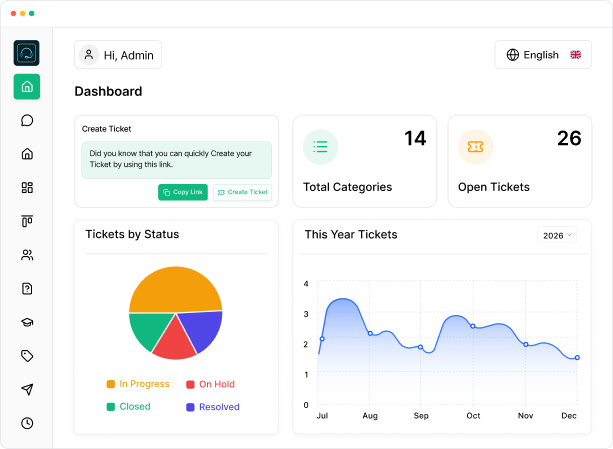The image size is (613, 449).
Task: Click the helpdesk headset logo in sidebar
Action: tap(27, 53)
